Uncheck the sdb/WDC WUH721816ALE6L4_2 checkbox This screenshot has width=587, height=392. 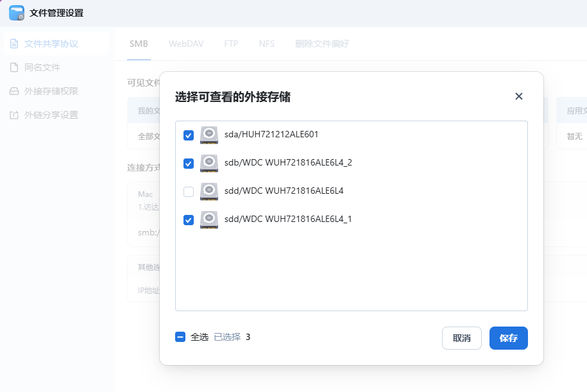[x=189, y=164]
